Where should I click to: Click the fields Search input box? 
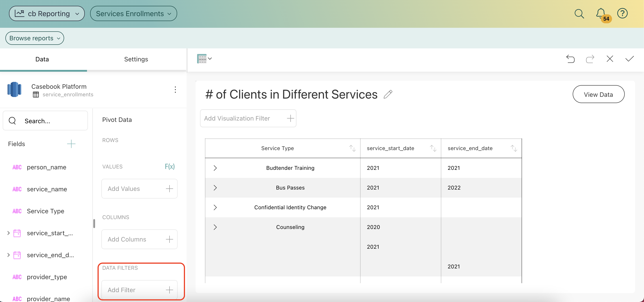point(50,121)
